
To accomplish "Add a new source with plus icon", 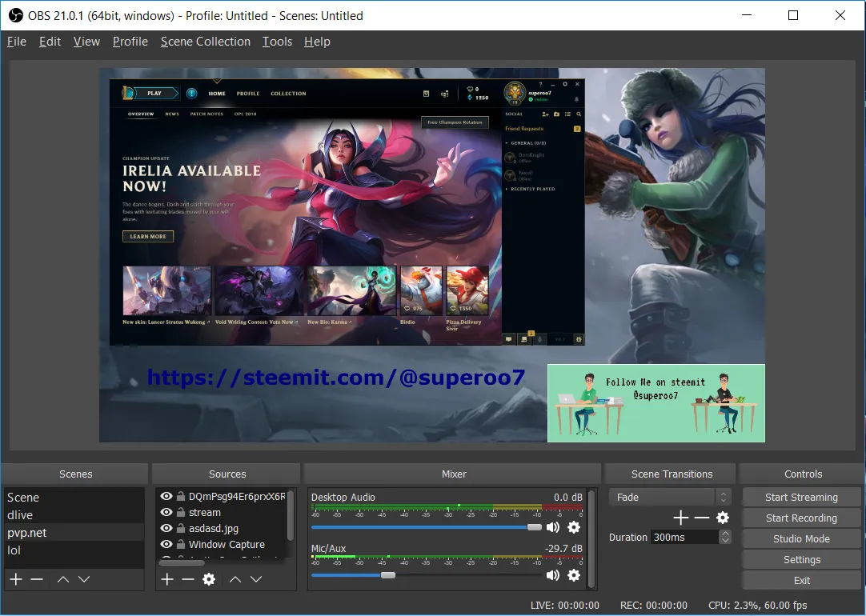I will tap(167, 579).
